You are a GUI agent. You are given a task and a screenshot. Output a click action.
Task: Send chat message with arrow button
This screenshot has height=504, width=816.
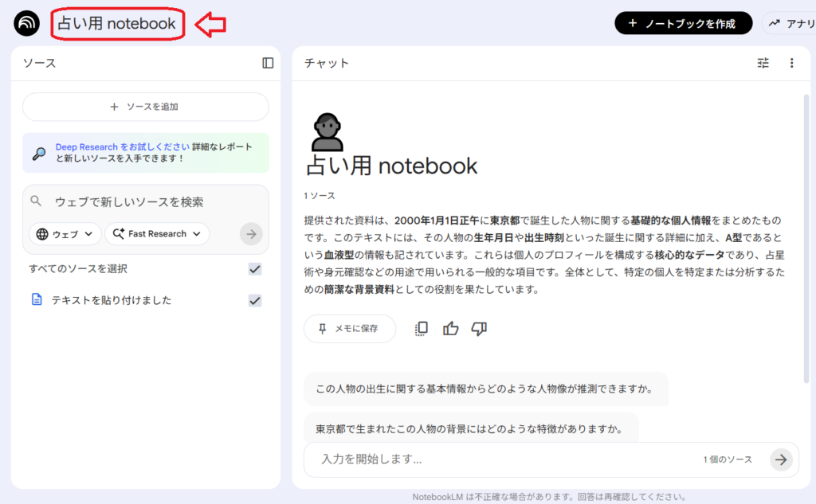781,459
